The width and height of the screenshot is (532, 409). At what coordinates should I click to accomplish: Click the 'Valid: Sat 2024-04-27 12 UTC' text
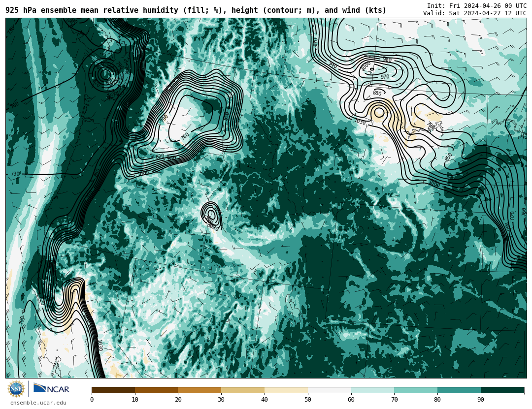(x=475, y=13)
